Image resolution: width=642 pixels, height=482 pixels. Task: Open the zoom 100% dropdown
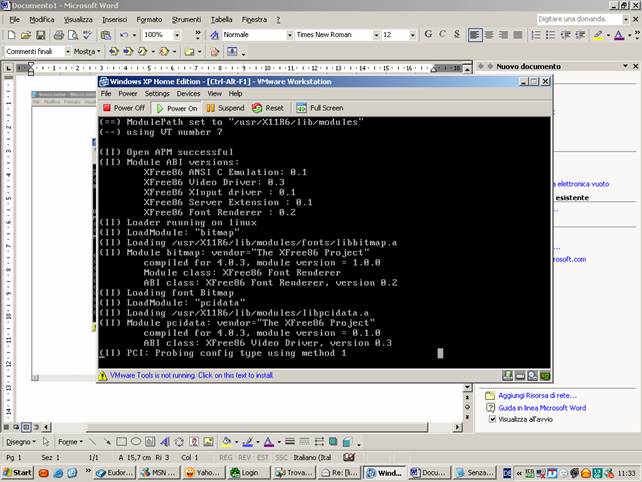(x=177, y=35)
